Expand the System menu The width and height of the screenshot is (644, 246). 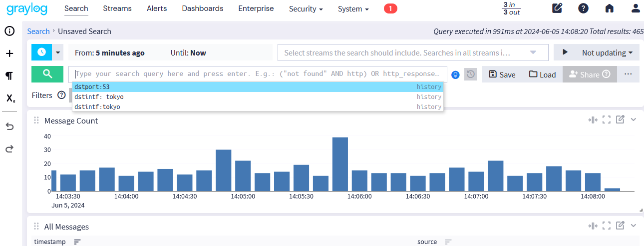353,9
